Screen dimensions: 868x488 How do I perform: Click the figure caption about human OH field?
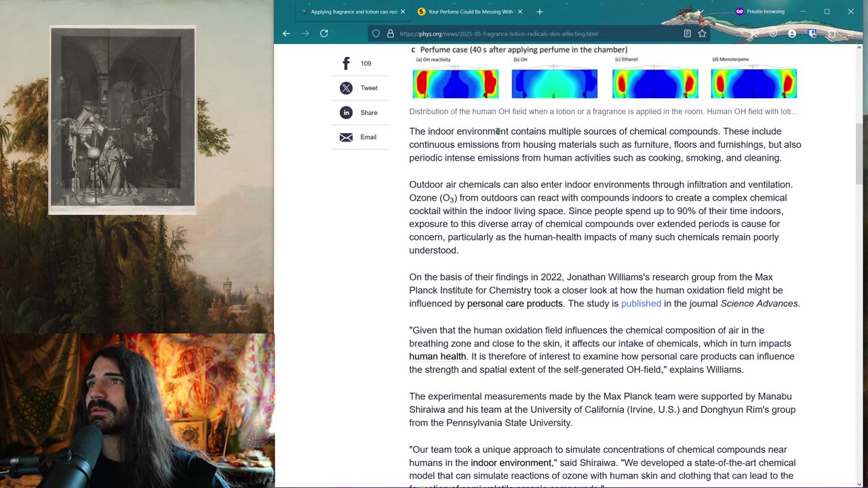pos(604,112)
